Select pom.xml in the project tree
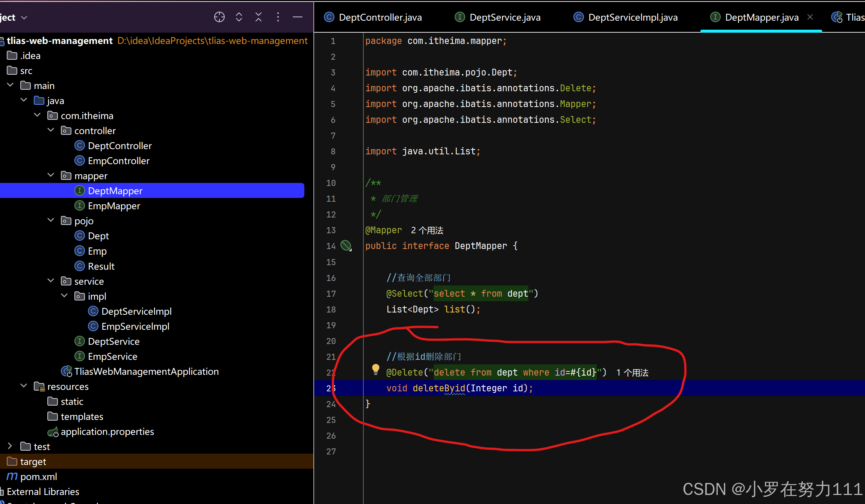Viewport: 865px width, 504px height. coord(39,477)
